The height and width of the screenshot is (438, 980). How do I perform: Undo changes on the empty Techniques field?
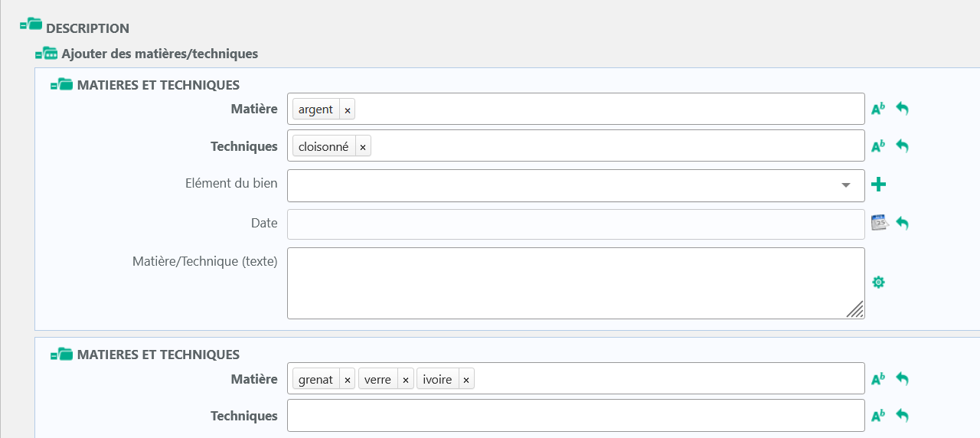(903, 416)
